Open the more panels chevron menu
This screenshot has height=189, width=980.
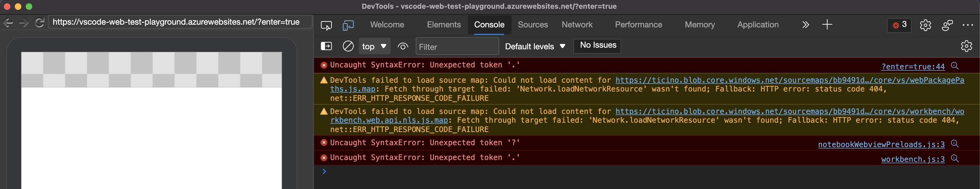point(805,24)
